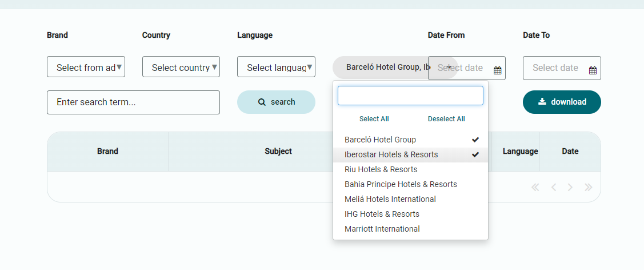Viewport: 644px width, 270px height.
Task: Select IHG Hotels & Resorts option
Action: coord(410,214)
